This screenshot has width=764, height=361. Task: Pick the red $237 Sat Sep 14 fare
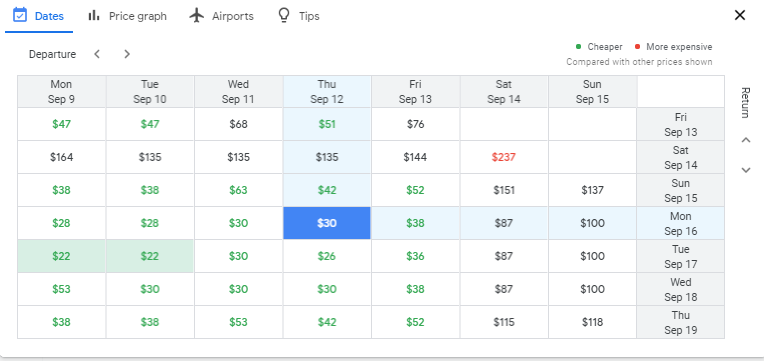[504, 157]
